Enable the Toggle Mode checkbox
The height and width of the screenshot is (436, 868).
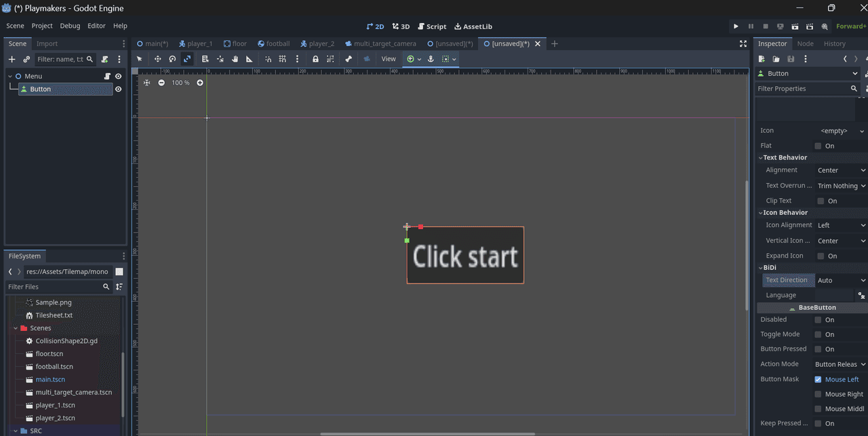[x=818, y=334]
